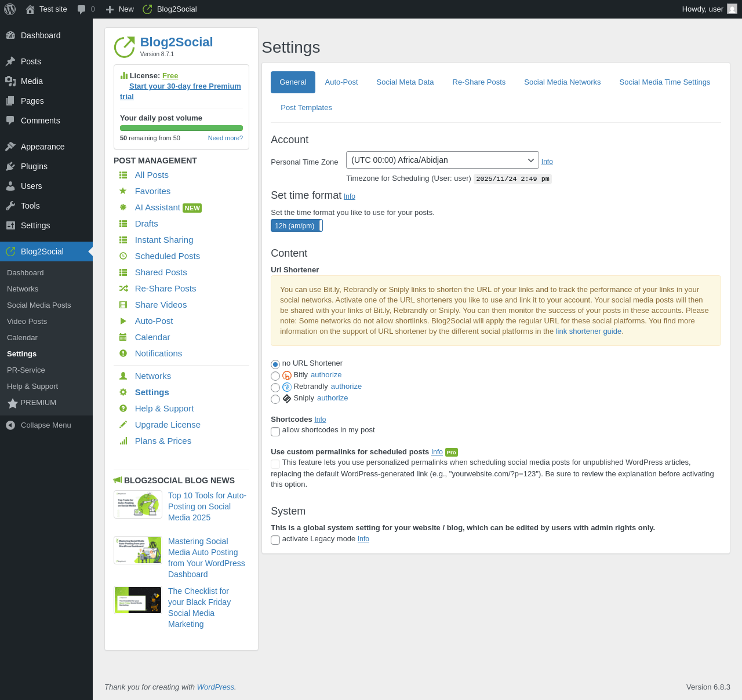This screenshot has width=742, height=700.
Task: Click the Bitly authorize link
Action: click(x=326, y=375)
